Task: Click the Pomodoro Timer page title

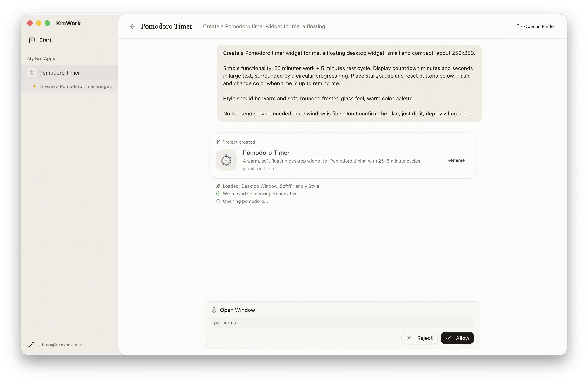Action: point(167,26)
